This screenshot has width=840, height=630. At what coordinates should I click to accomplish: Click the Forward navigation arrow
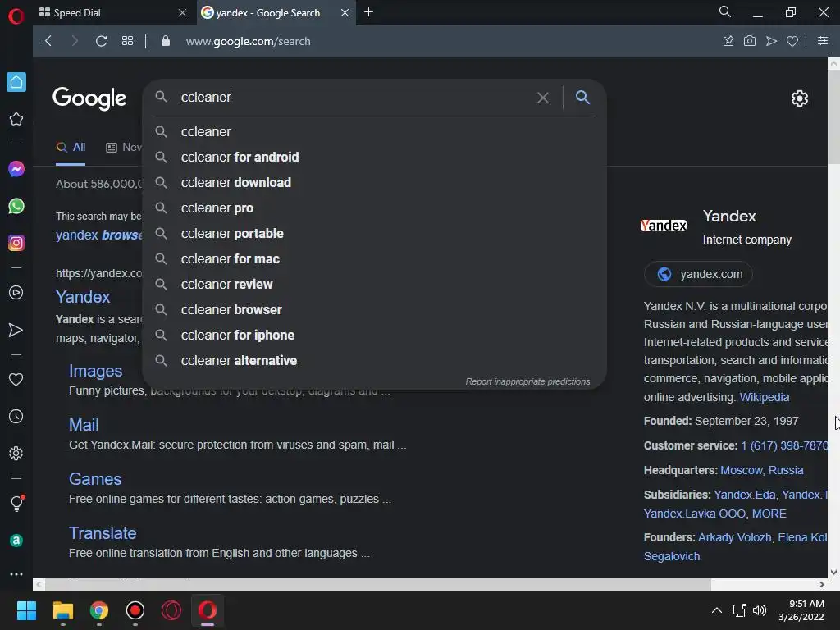click(75, 41)
